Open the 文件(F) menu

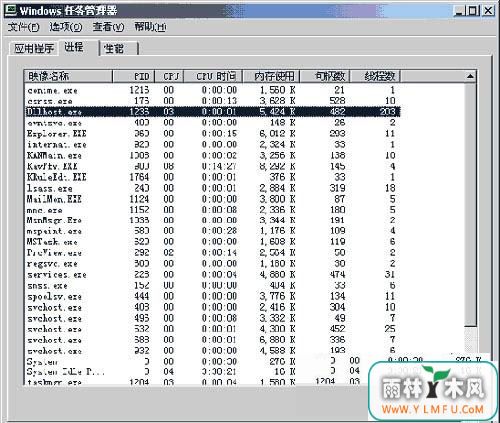coord(23,27)
